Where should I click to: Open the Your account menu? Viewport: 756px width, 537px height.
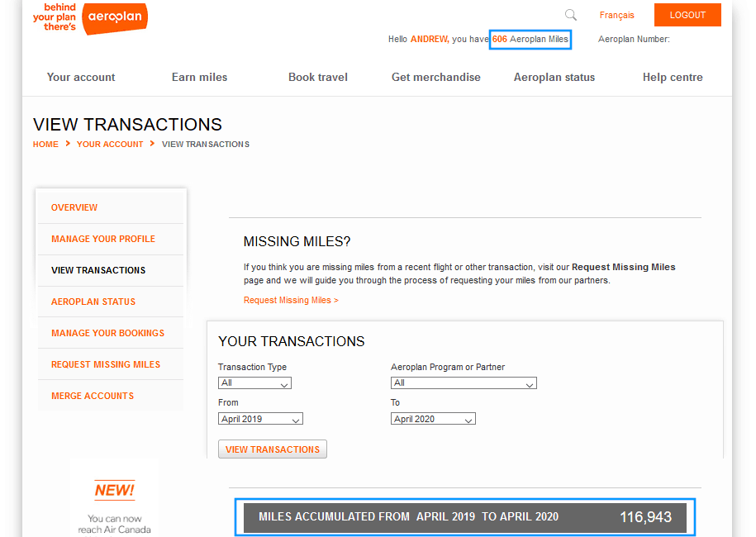point(81,77)
